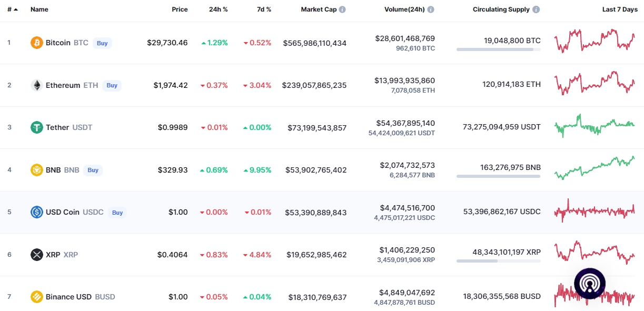Open Ethereum 7-day sparkline chart

(x=595, y=83)
